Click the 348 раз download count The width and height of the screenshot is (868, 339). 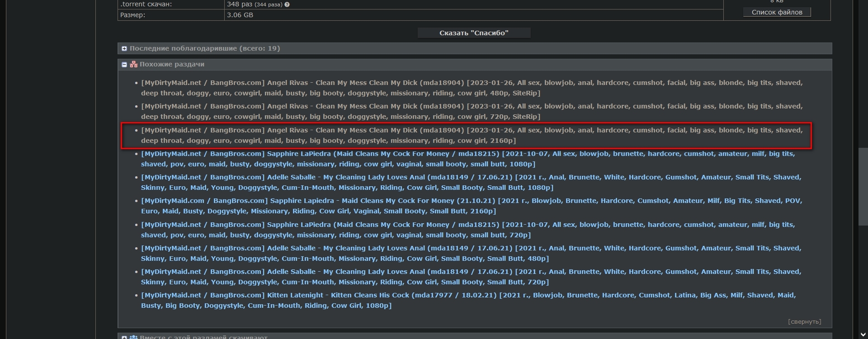click(240, 4)
